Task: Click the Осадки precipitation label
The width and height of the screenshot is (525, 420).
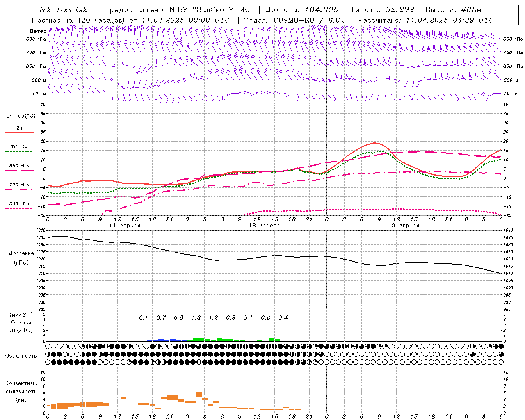Action: [x=21, y=322]
